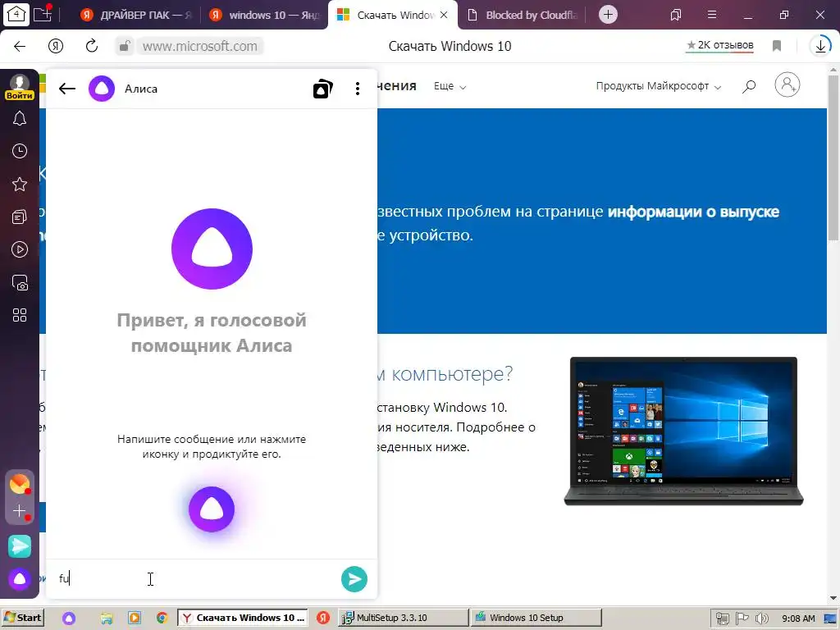Open the teal messenger sidebar icon
The height and width of the screenshot is (630, 840).
[20, 546]
